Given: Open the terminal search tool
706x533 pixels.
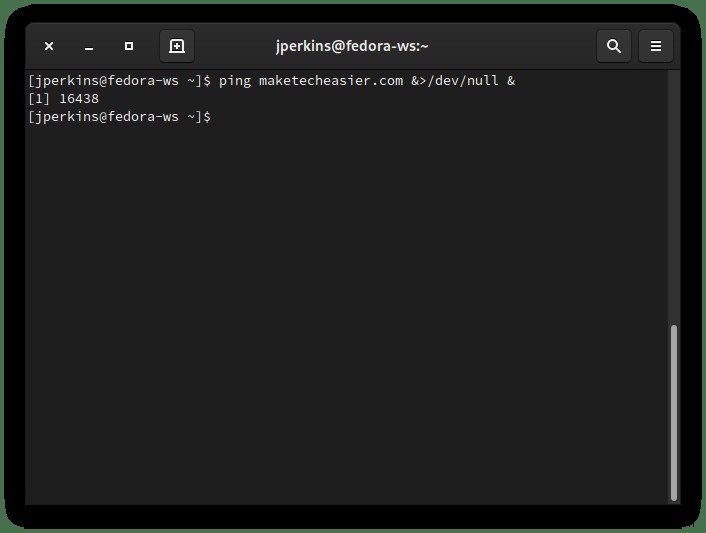Looking at the screenshot, I should click(x=614, y=46).
